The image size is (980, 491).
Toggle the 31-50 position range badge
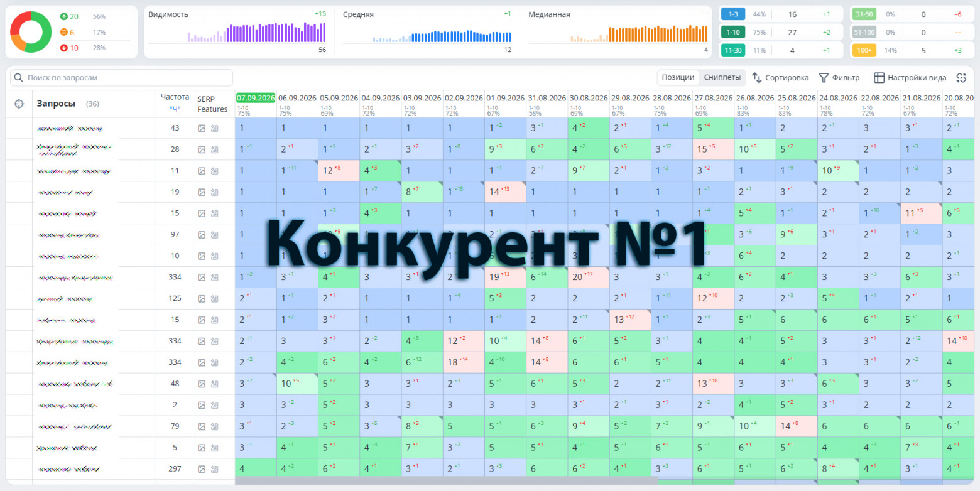pyautogui.click(x=864, y=14)
